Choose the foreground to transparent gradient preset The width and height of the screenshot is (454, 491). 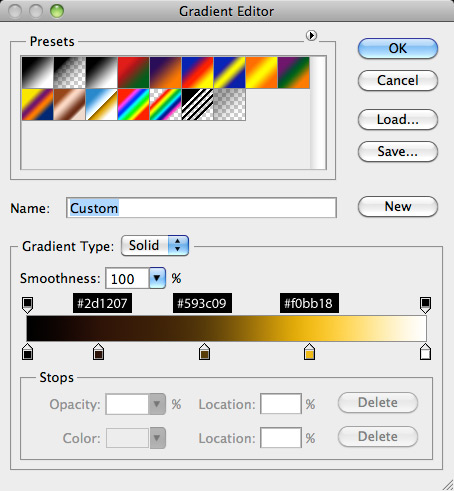coord(69,72)
